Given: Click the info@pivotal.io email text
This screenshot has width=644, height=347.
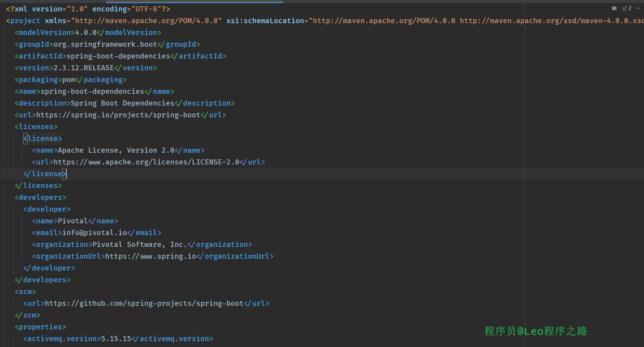Looking at the screenshot, I should coord(94,233).
